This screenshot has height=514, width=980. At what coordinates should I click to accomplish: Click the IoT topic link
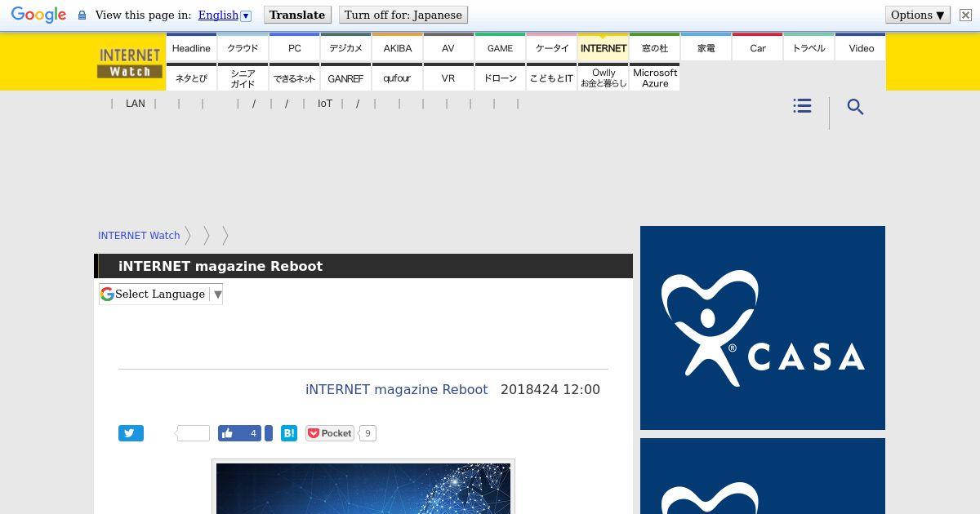click(x=325, y=104)
